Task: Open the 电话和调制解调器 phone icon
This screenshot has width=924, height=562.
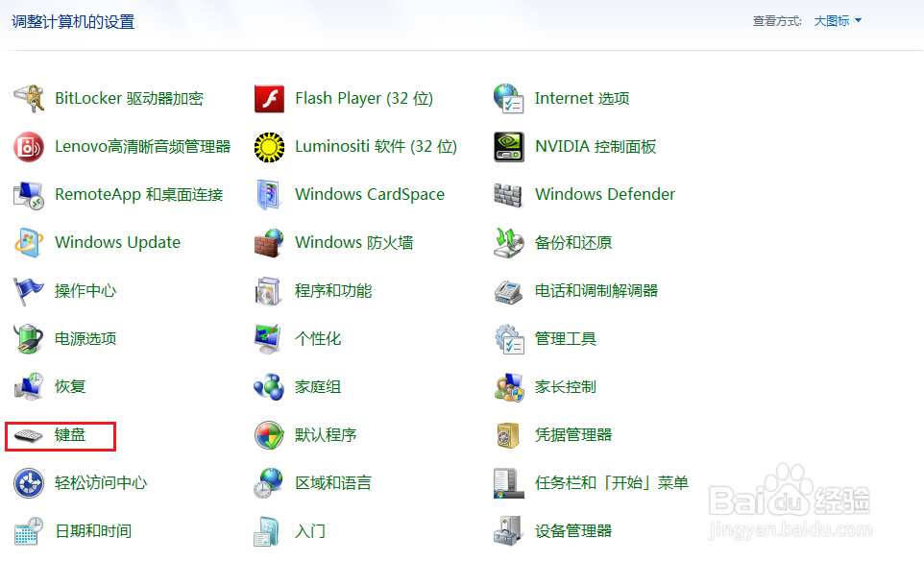Action: [x=508, y=292]
